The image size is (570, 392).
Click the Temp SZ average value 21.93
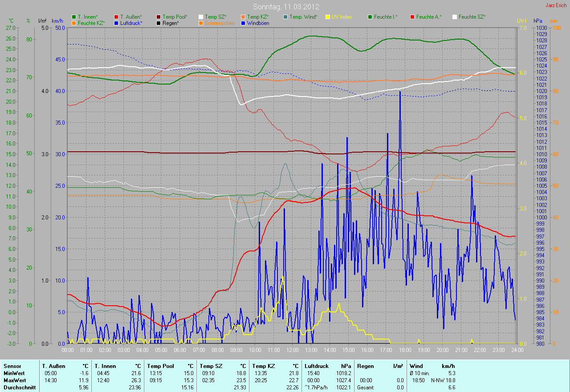coord(239,388)
